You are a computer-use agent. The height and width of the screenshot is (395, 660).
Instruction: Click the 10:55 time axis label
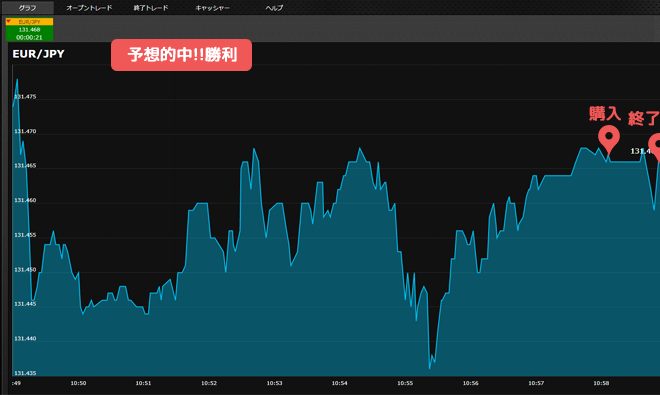[x=405, y=383]
